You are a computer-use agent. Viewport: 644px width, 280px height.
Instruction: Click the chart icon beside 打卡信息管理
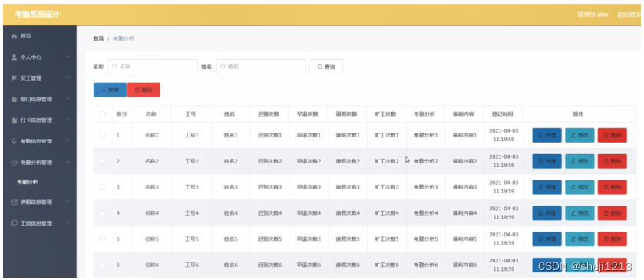click(14, 120)
